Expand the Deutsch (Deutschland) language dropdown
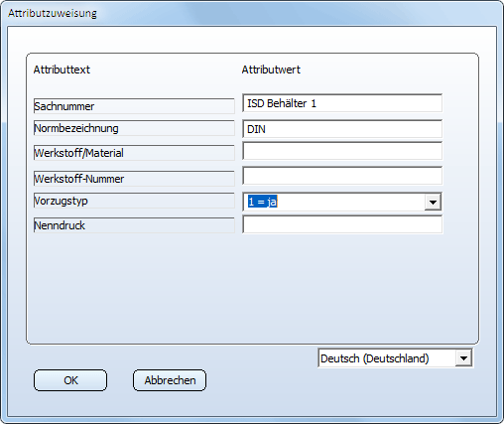The image size is (504, 424). tap(463, 358)
